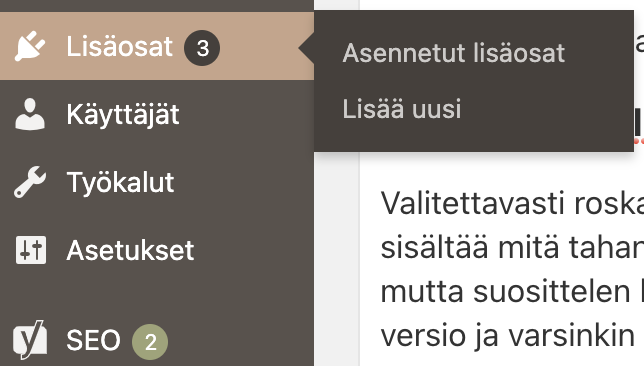Click the text line starting with mutta suosittelen
644x366 pixels.
(512, 292)
